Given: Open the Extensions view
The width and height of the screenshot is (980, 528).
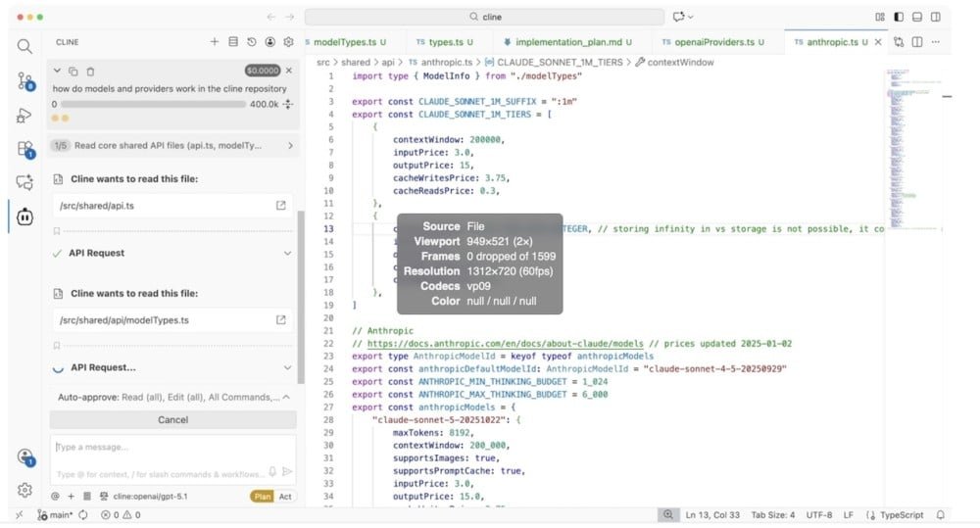Looking at the screenshot, I should (x=25, y=149).
